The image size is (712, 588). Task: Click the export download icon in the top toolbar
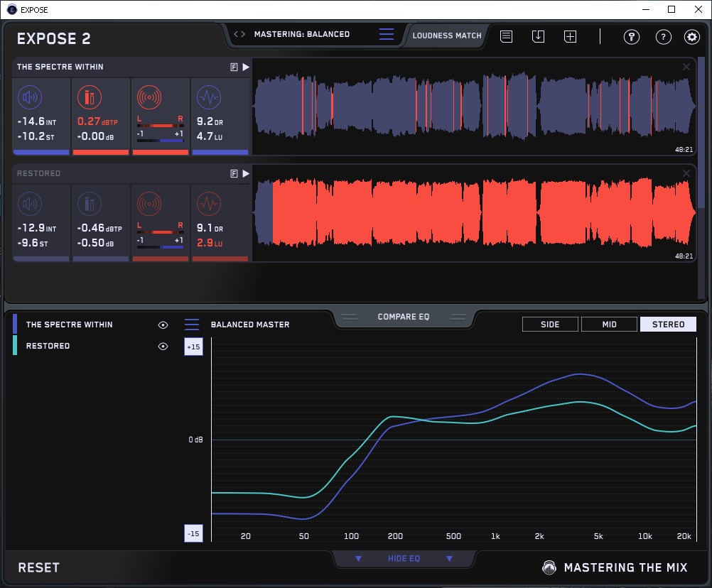[538, 36]
